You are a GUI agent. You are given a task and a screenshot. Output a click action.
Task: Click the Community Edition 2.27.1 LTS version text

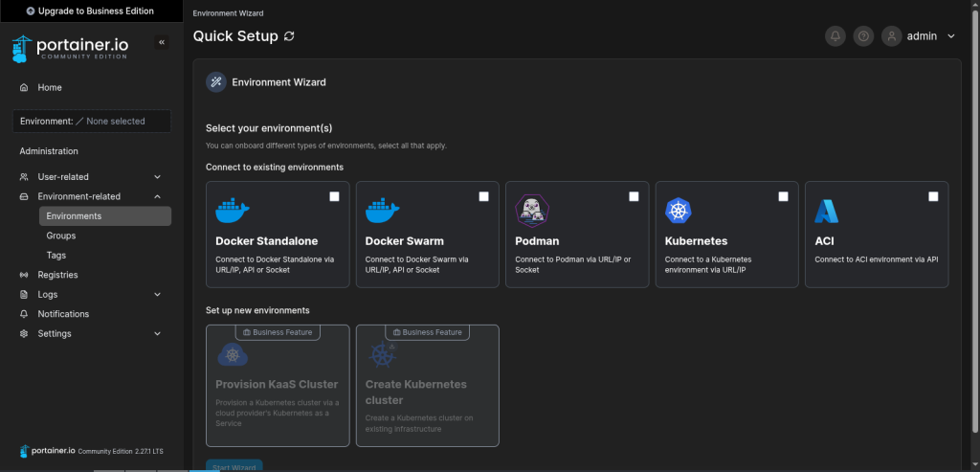click(x=121, y=451)
